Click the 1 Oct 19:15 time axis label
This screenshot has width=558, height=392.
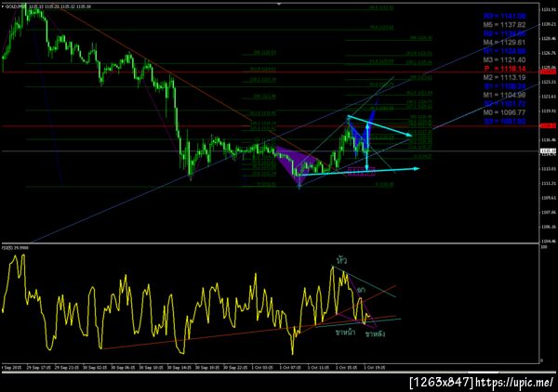(375, 368)
